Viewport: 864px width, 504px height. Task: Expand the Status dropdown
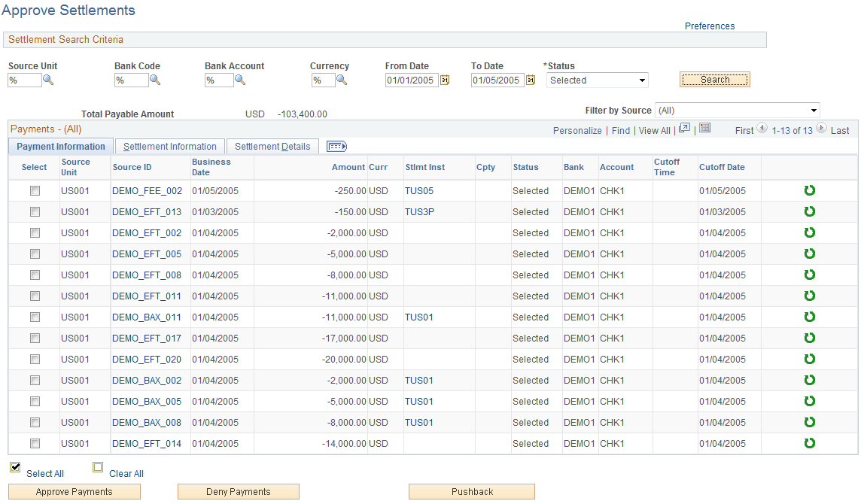pos(598,80)
